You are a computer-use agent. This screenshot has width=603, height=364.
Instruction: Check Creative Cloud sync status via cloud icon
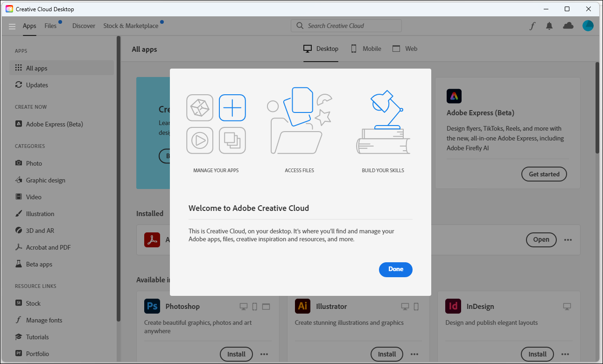click(568, 26)
